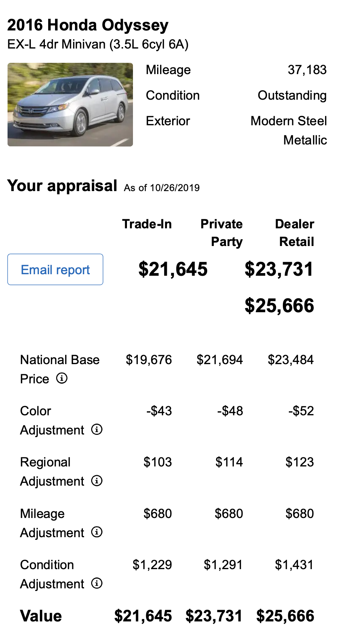Click the EX-L 4dr Minivan trim text
The width and height of the screenshot is (339, 644).
98,44
